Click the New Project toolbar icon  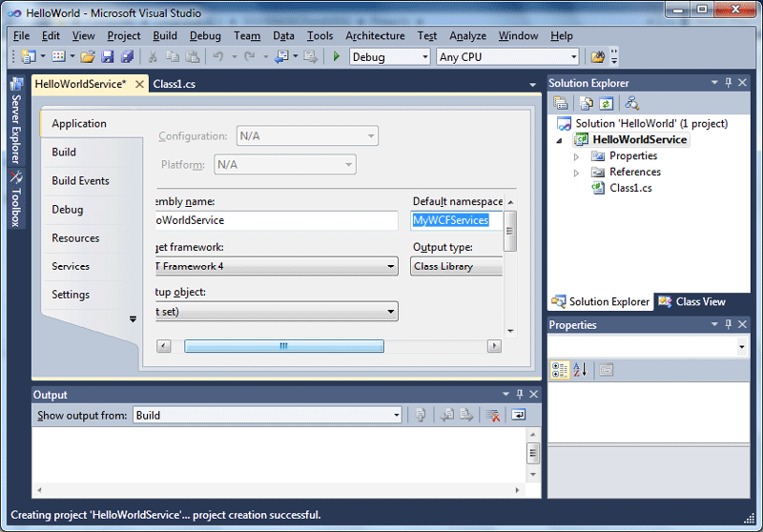pyautogui.click(x=29, y=57)
